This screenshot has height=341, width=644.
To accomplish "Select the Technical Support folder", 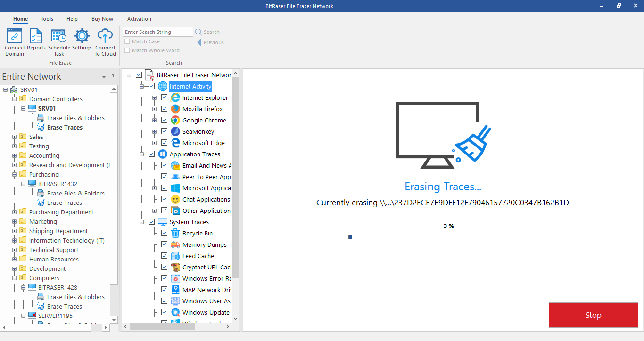I will tap(54, 250).
